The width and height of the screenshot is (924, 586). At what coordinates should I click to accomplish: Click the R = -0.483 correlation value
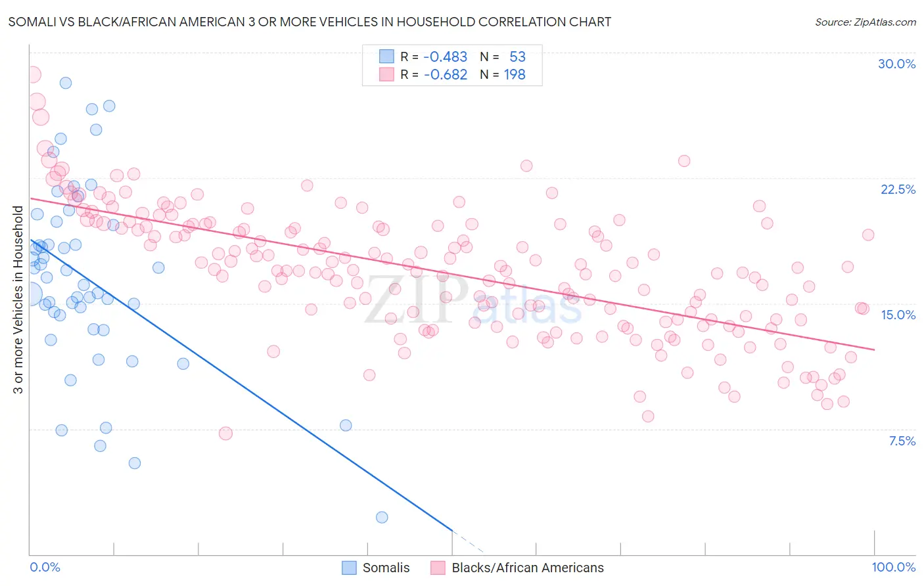point(434,56)
